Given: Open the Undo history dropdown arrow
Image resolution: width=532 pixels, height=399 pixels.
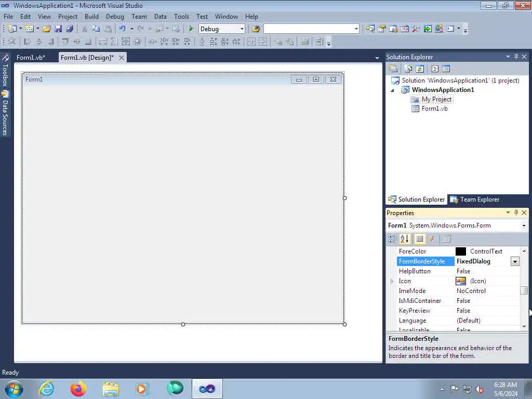Looking at the screenshot, I should click(131, 29).
